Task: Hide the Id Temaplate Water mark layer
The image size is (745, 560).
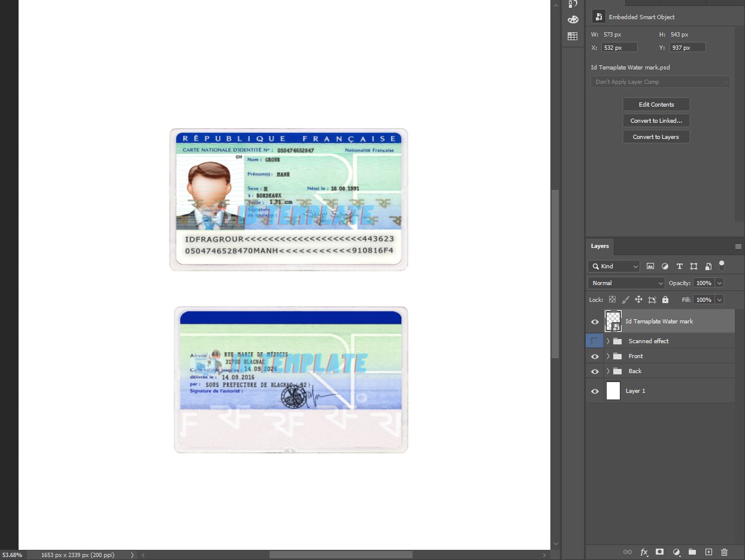Action: tap(595, 322)
